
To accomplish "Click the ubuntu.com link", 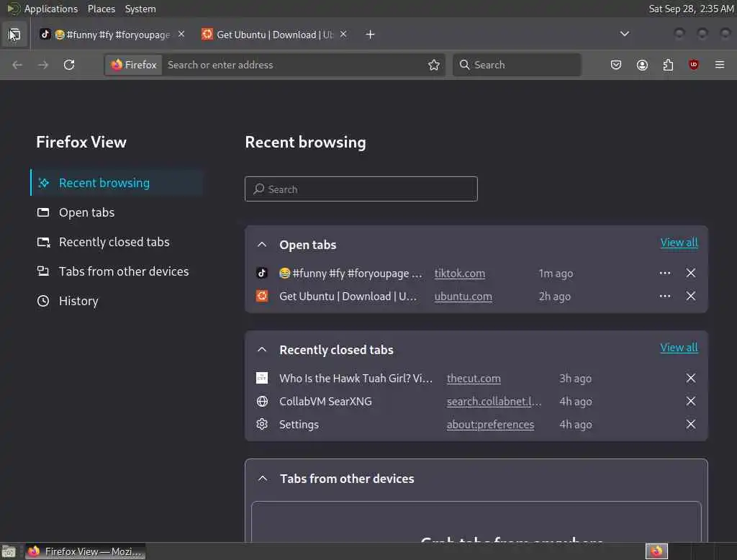I will (x=463, y=297).
